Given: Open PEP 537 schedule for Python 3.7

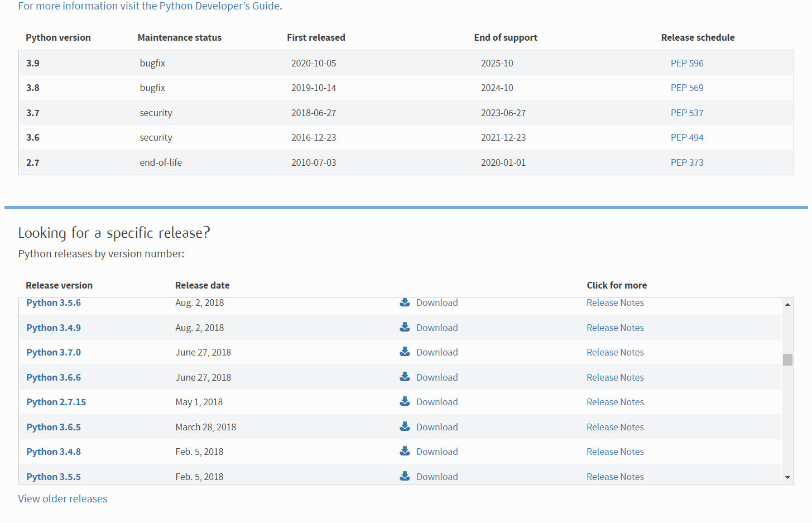Looking at the screenshot, I should coord(687,113).
